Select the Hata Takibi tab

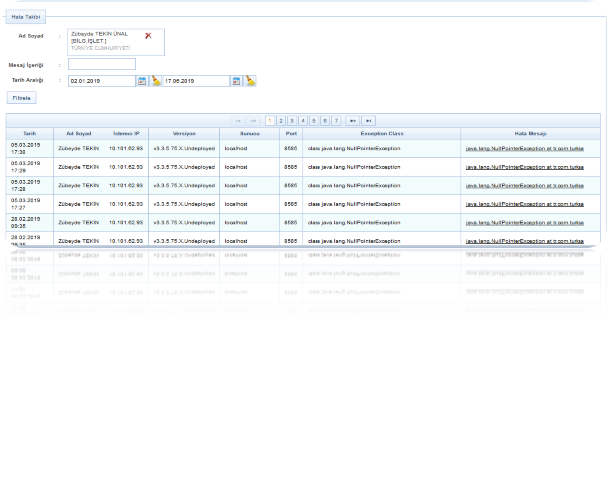point(26,17)
